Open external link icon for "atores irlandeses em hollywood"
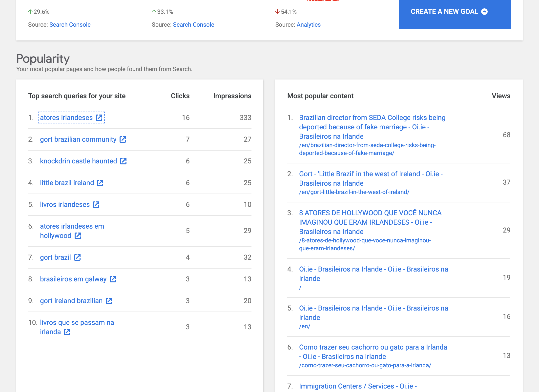 coord(78,236)
